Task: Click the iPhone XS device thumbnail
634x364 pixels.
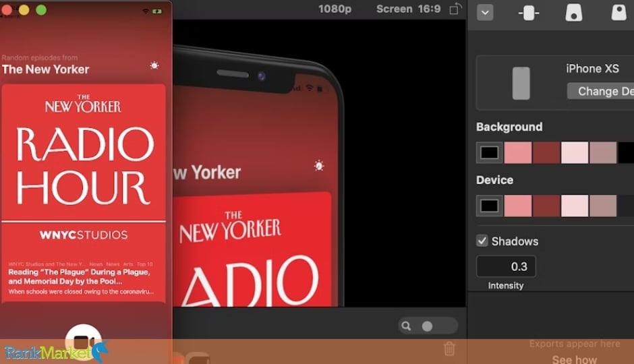Action: click(x=521, y=83)
